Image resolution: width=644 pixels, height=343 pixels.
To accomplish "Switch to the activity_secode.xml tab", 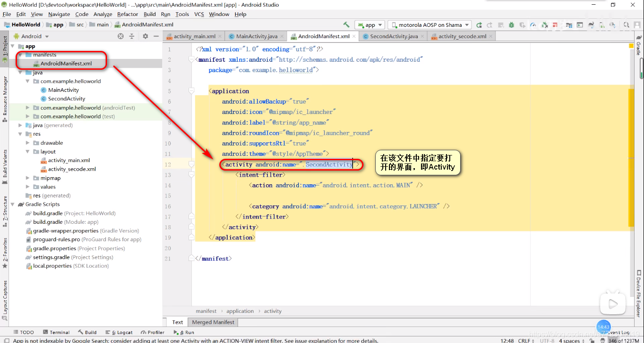I will [462, 36].
